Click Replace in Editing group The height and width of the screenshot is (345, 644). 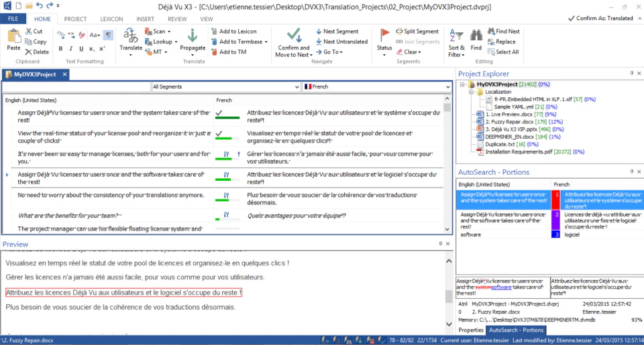tap(502, 42)
